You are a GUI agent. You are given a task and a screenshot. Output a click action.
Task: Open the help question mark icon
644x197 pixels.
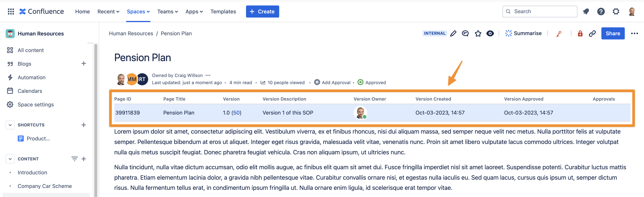coord(601,12)
